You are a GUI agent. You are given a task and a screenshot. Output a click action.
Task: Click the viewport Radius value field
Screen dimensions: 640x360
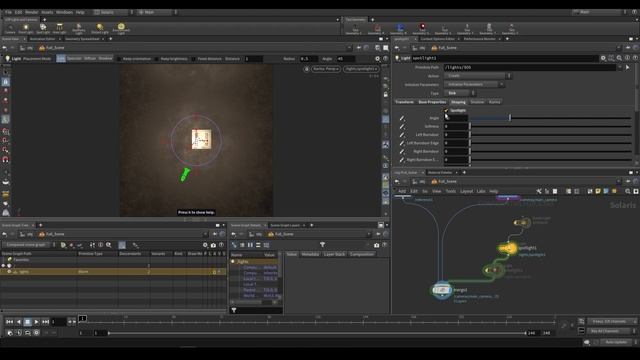click(x=309, y=59)
